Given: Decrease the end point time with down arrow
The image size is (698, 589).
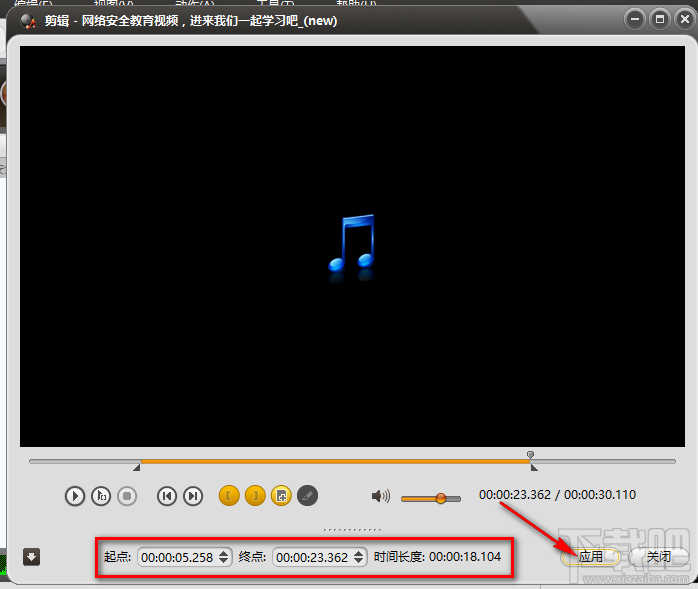Looking at the screenshot, I should (x=358, y=561).
